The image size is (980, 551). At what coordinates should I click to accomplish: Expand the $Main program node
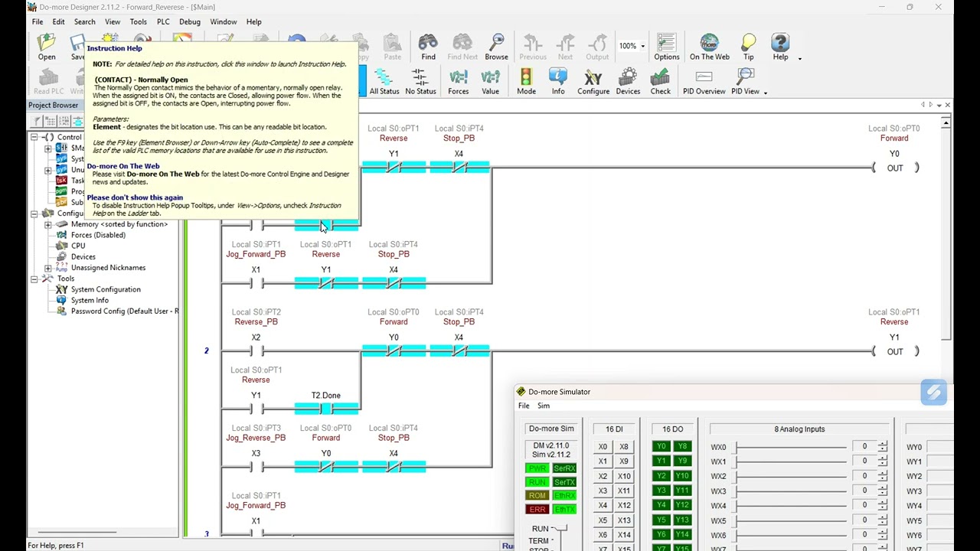point(48,148)
